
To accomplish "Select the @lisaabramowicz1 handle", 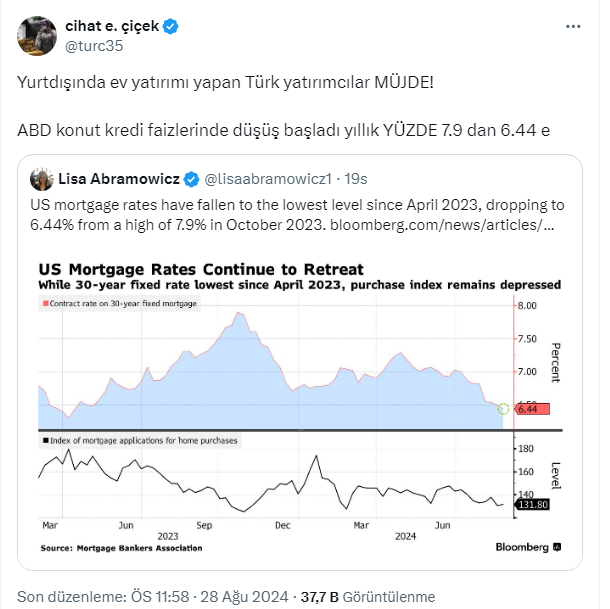I will pos(267,180).
